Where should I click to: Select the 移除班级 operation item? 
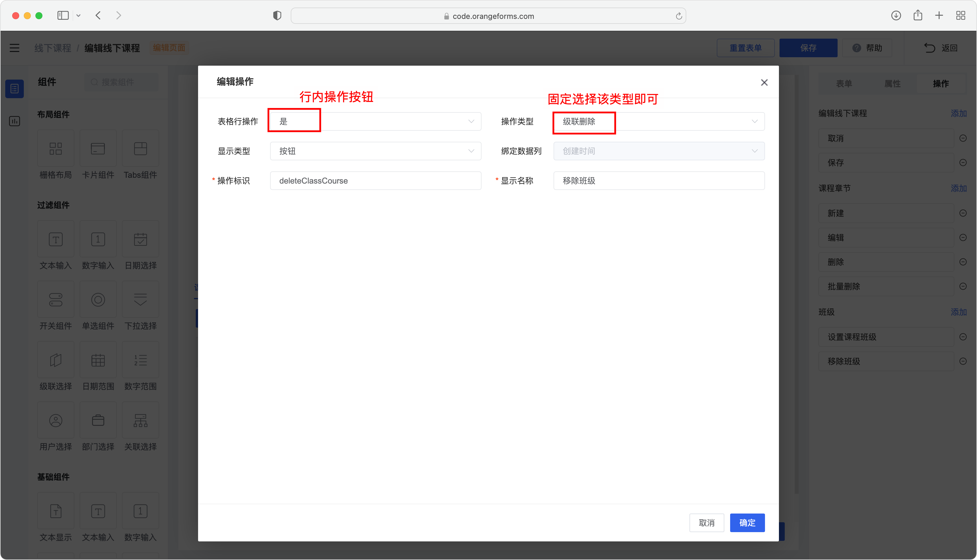pos(886,361)
